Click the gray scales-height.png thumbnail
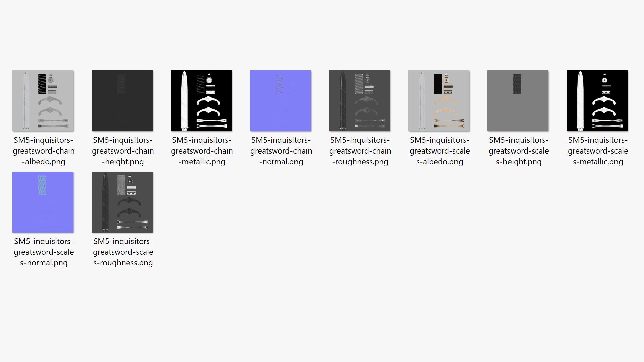The height and width of the screenshot is (362, 644). tap(518, 101)
